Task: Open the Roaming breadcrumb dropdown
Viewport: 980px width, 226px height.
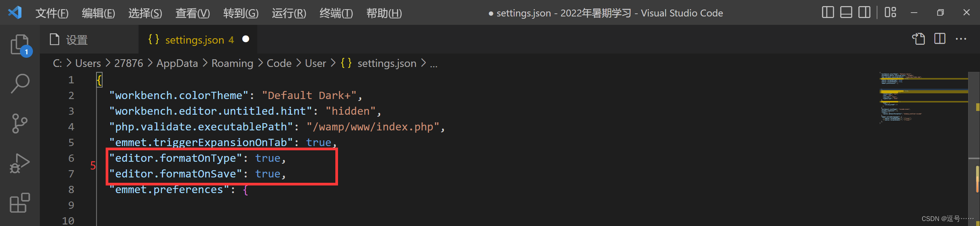Action: coord(232,63)
